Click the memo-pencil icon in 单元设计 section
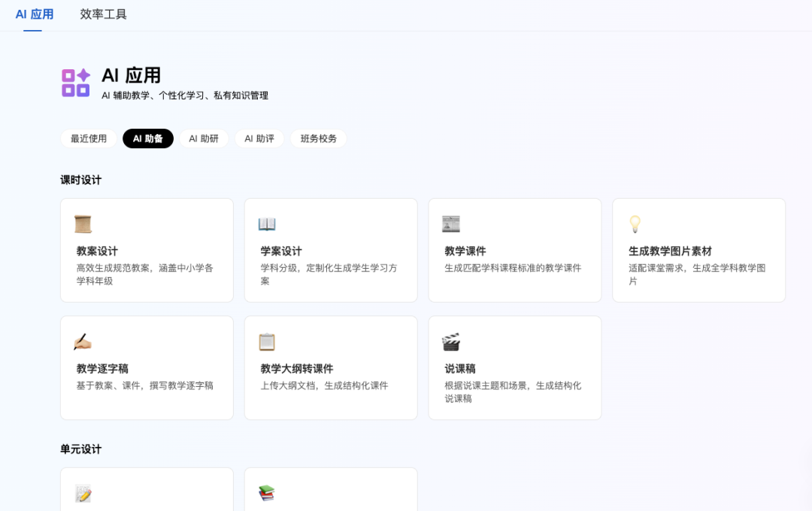 83,493
